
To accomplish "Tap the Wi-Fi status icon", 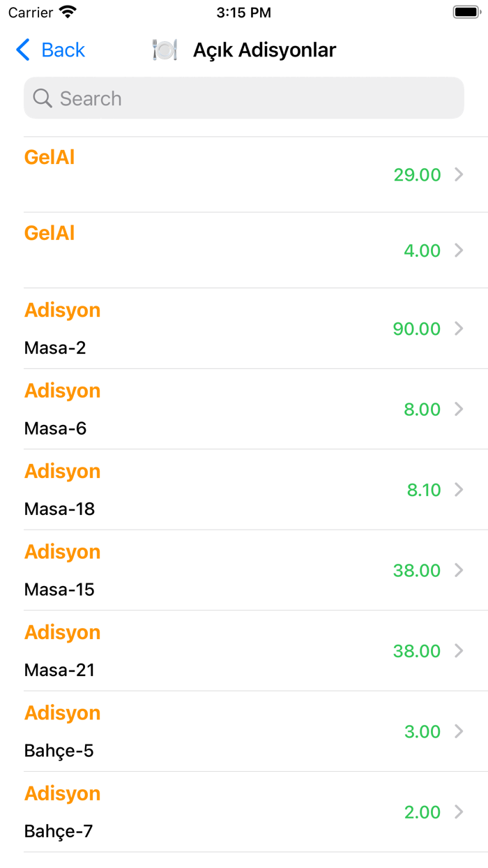I will 68,13.
